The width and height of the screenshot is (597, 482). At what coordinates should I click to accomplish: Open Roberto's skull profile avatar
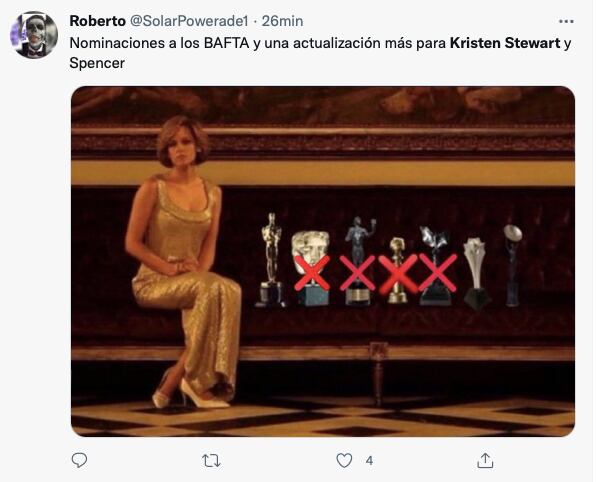pyautogui.click(x=34, y=35)
